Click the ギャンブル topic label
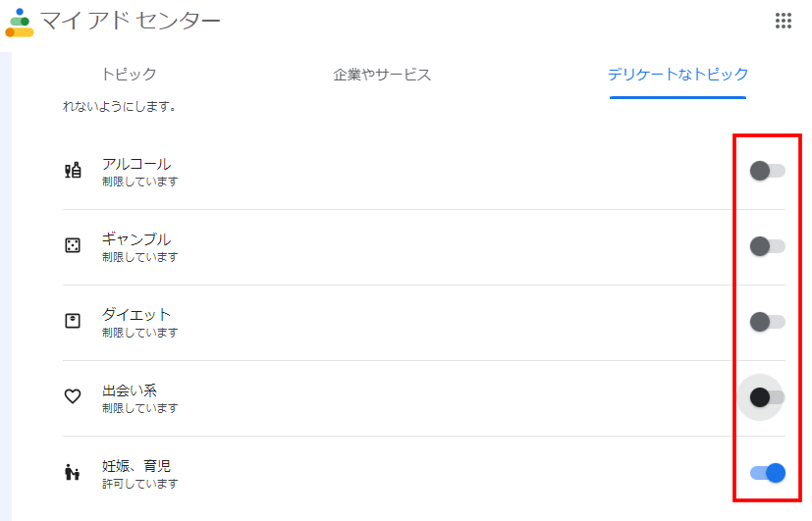 coord(136,239)
